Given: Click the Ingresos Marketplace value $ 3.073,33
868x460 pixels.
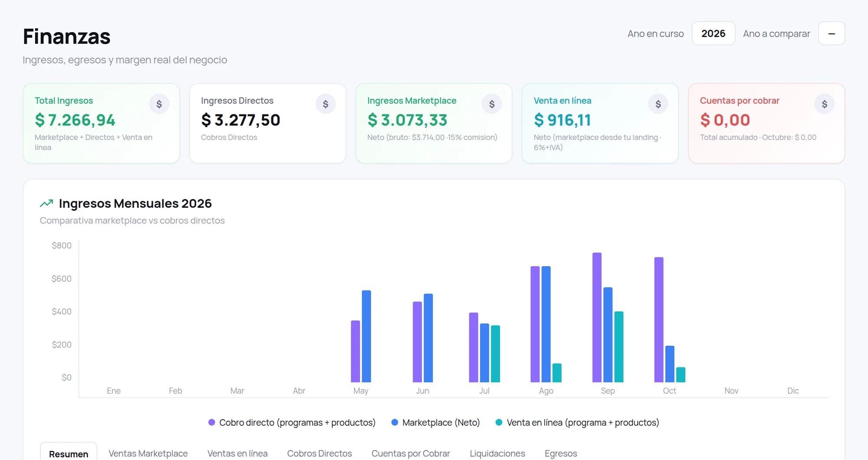Looking at the screenshot, I should [x=407, y=120].
